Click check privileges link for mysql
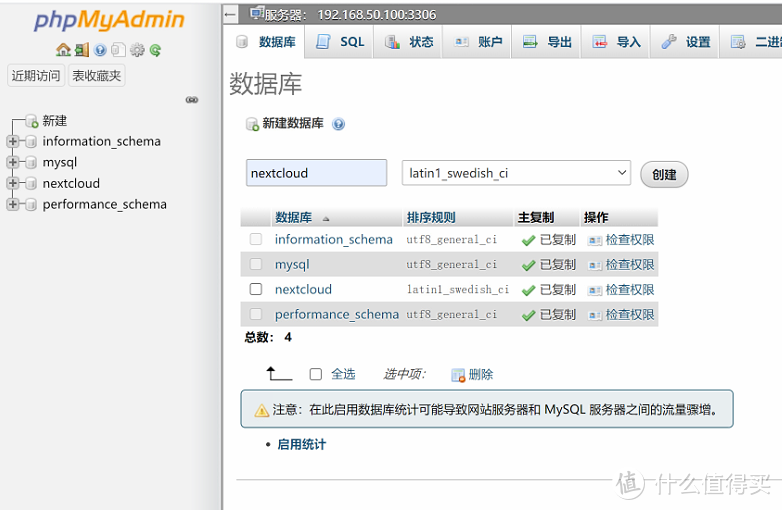 pyautogui.click(x=630, y=265)
